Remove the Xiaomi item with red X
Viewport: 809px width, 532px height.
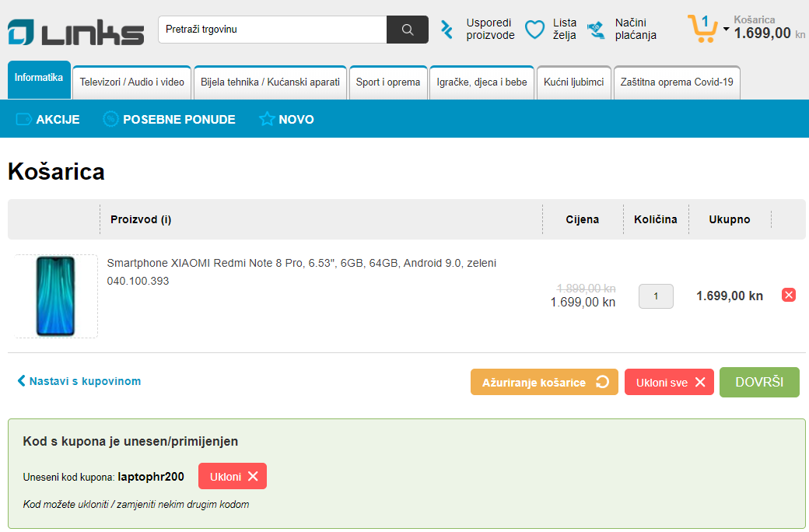pyautogui.click(x=788, y=295)
